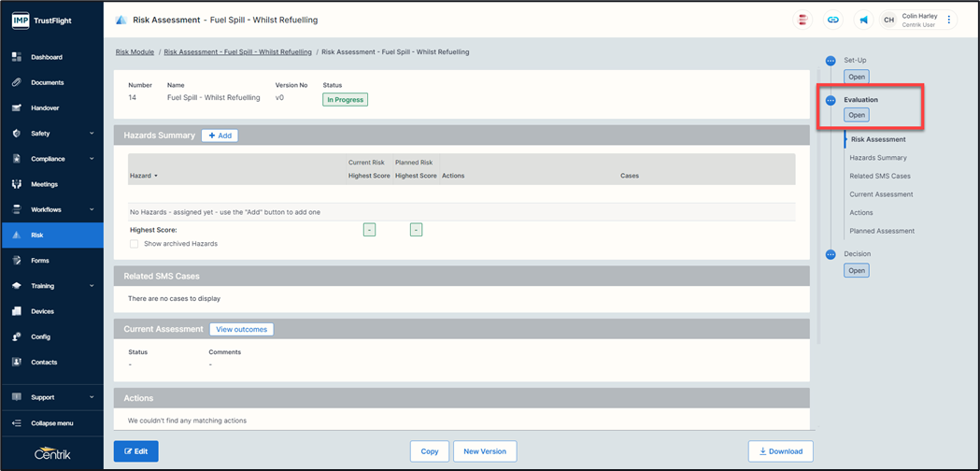Open the megaphone announcements icon
980x471 pixels.
tap(863, 20)
